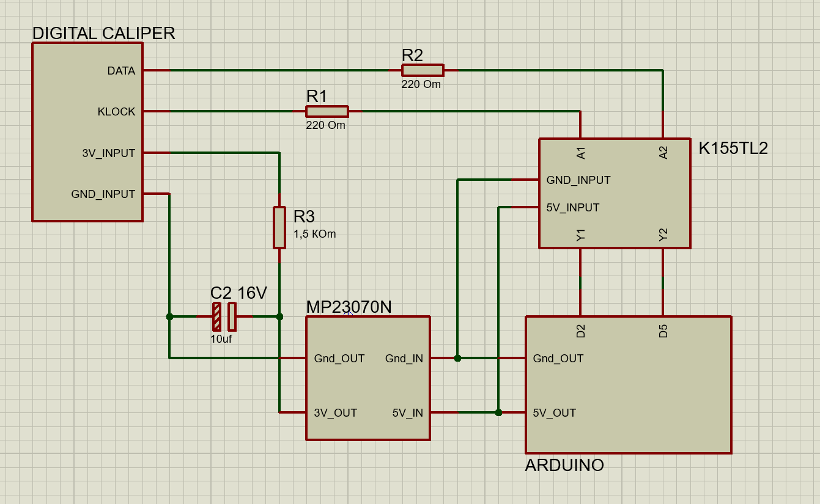
Task: Click the KLOCK pin label
Action: [x=116, y=112]
